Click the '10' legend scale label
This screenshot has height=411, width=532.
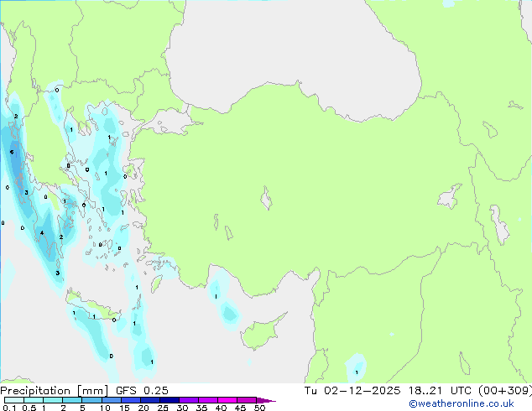105,408
